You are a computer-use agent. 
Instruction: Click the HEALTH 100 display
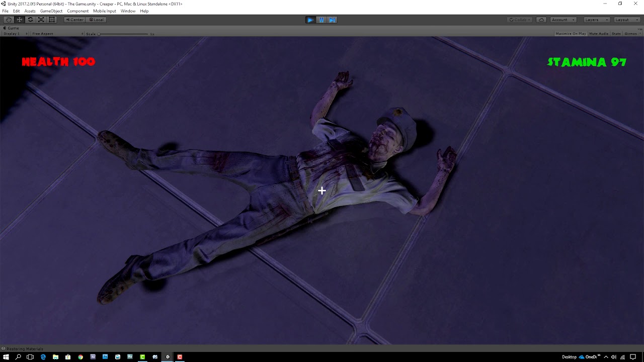click(x=58, y=62)
